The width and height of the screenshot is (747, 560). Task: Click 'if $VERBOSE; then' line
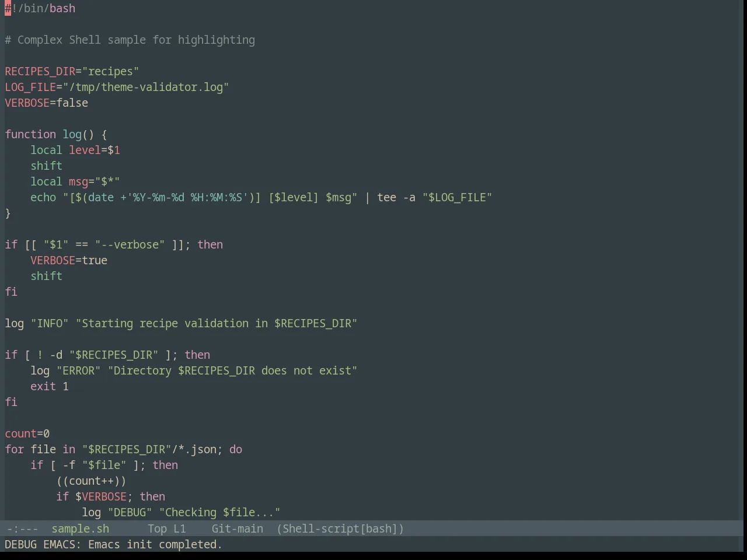[x=110, y=496]
